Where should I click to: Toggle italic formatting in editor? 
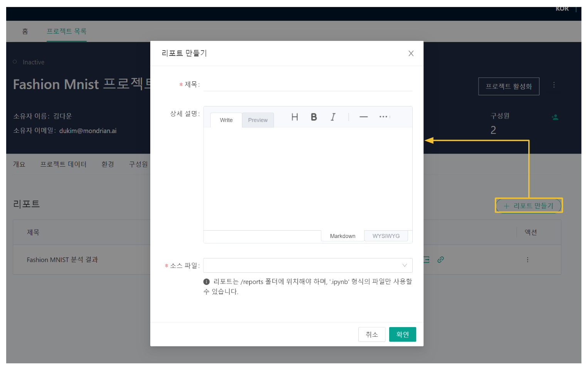(x=333, y=117)
